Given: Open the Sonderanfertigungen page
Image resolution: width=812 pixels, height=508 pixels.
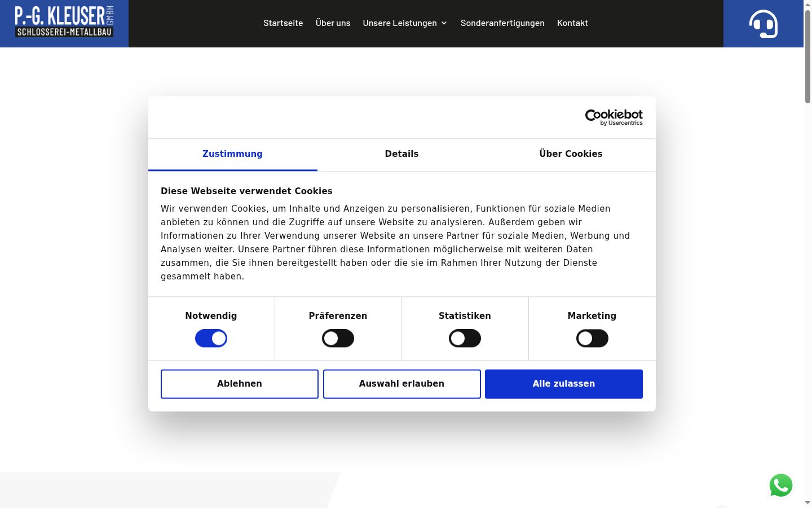Looking at the screenshot, I should [502, 23].
